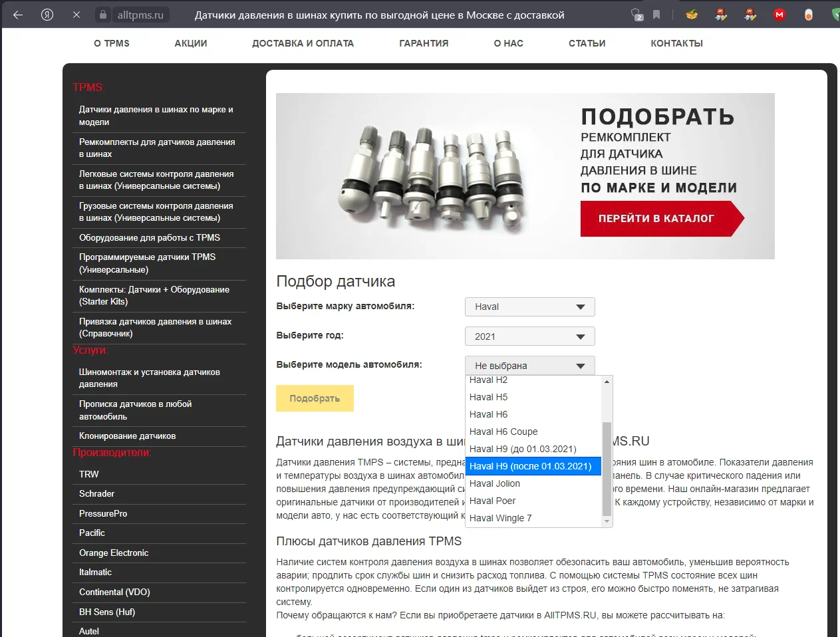Select 'Haval H2' from the model list
840x637 pixels.
[x=534, y=380]
